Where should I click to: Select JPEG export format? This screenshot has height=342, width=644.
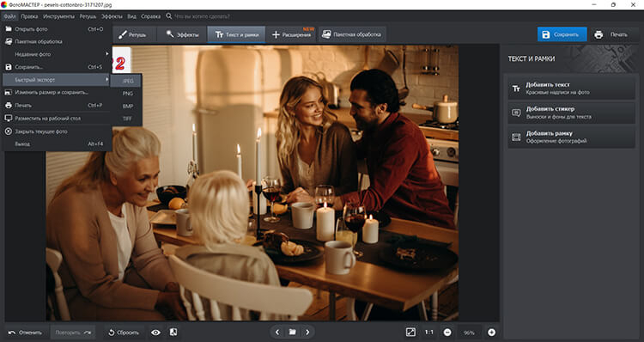coord(126,81)
